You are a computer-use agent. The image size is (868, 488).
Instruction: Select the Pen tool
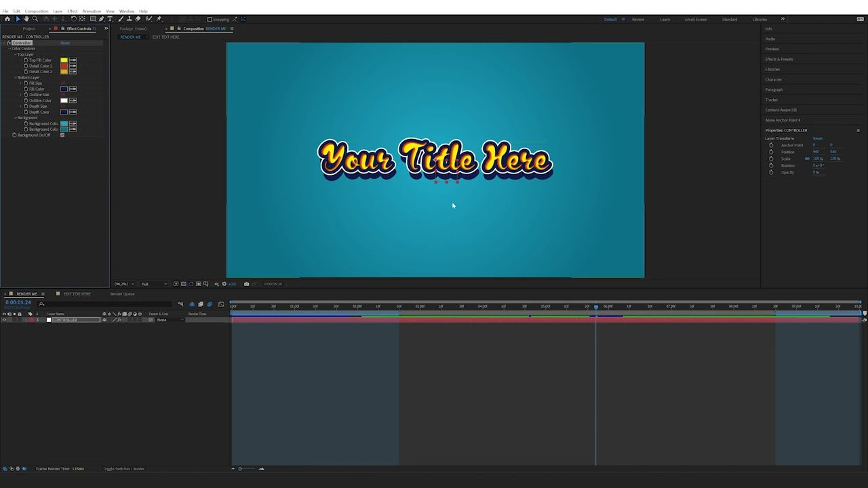[x=100, y=19]
